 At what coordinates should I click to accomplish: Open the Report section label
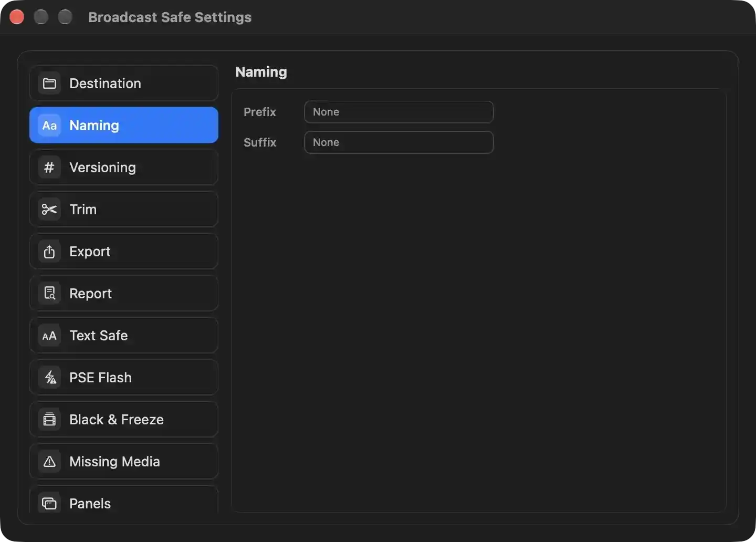tap(90, 294)
